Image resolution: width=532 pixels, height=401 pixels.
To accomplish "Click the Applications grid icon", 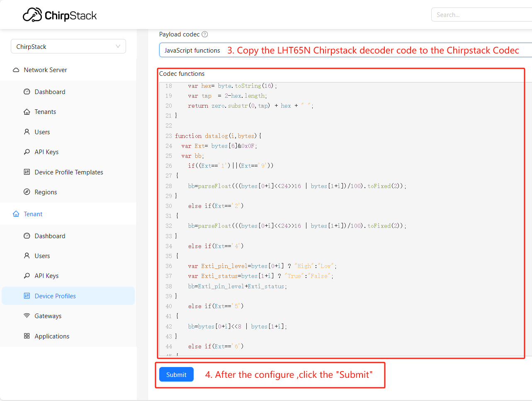I will [x=27, y=336].
